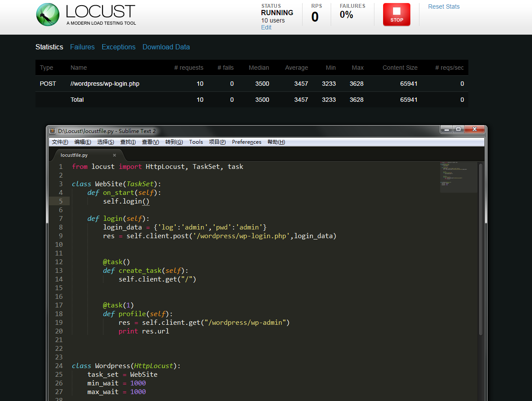Screen dimensions: 532x401
Task: Click the 'from locust import' line
Action: tap(158, 166)
